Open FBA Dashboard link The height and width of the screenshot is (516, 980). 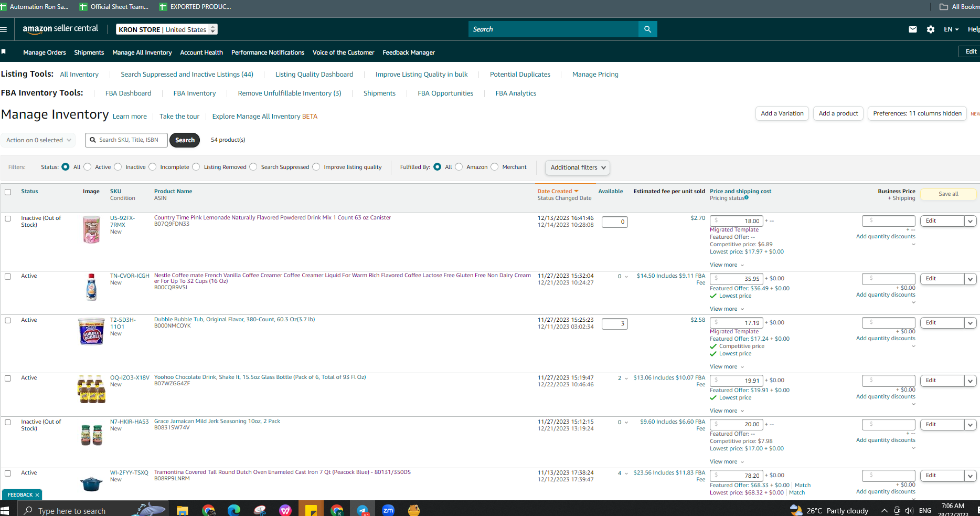(x=128, y=93)
